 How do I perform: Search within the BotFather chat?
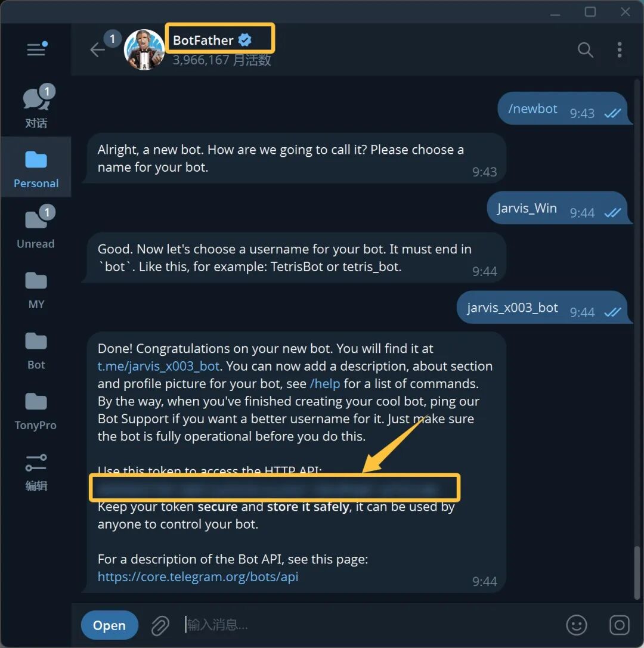586,49
